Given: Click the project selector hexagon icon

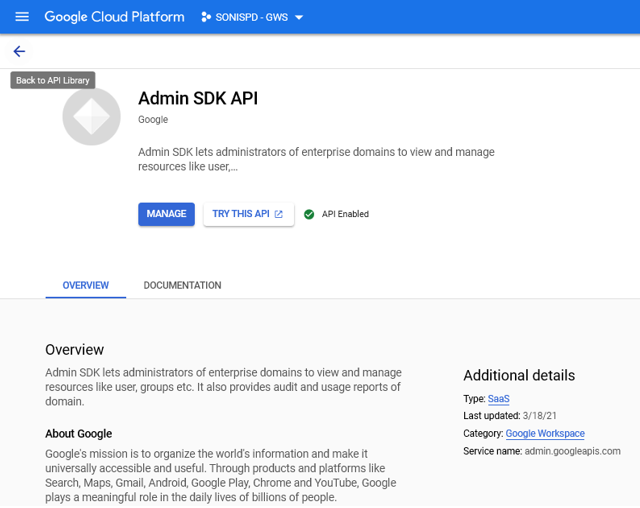Looking at the screenshot, I should (206, 17).
